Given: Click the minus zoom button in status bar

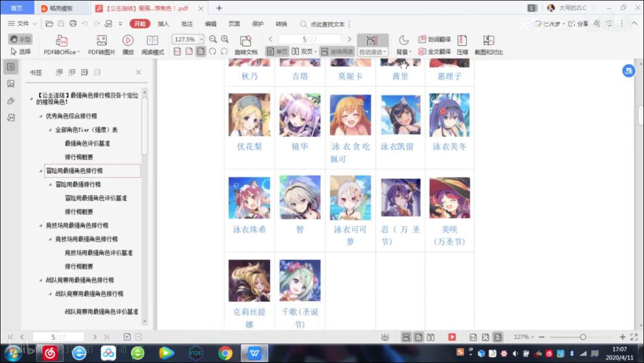Looking at the screenshot, I should [x=541, y=337].
